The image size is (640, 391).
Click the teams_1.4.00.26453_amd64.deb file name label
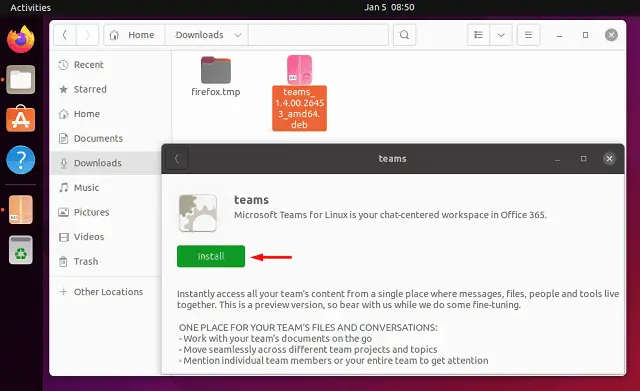coord(300,108)
